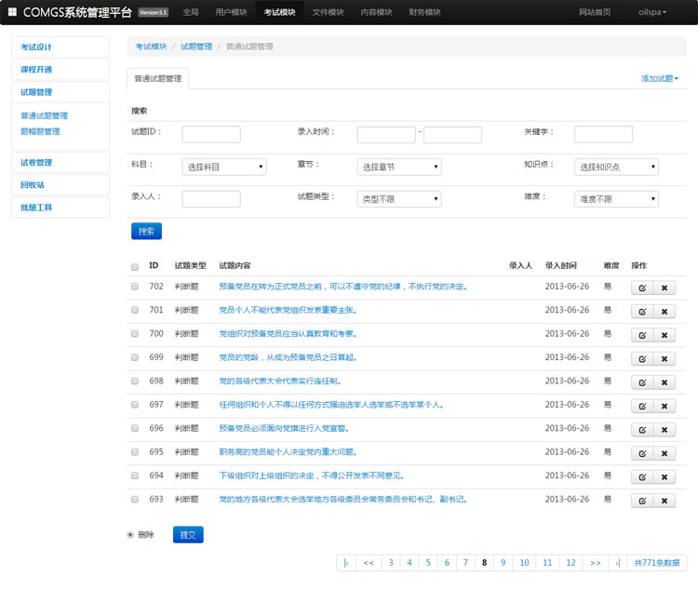Delete question 693 with its X icon

664,501
